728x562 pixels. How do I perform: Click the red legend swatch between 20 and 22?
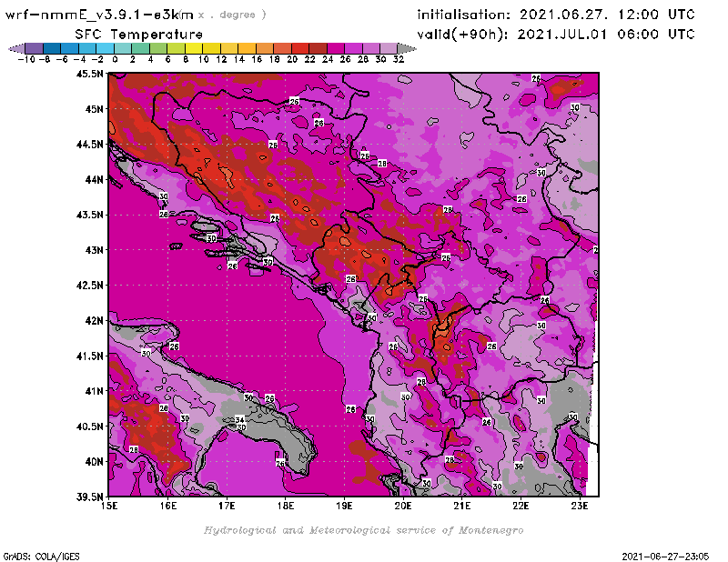[300, 48]
